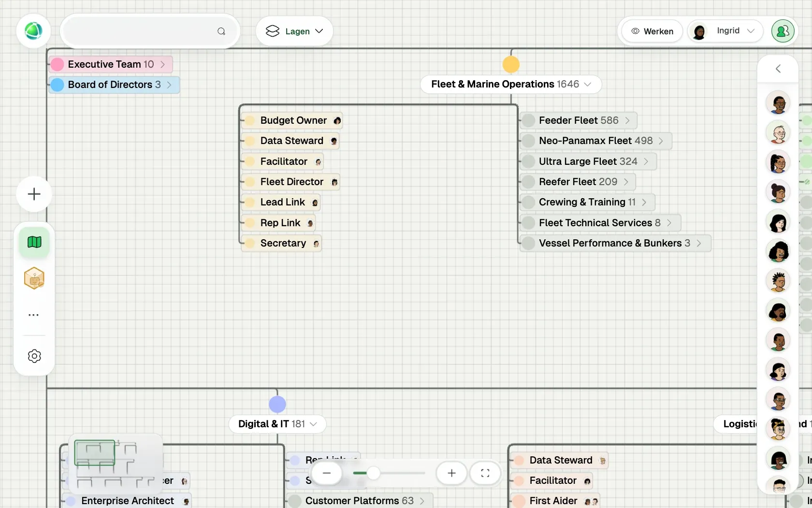This screenshot has height=508, width=812.
Task: Expand Feeder Fleet 586
Action: click(579, 120)
